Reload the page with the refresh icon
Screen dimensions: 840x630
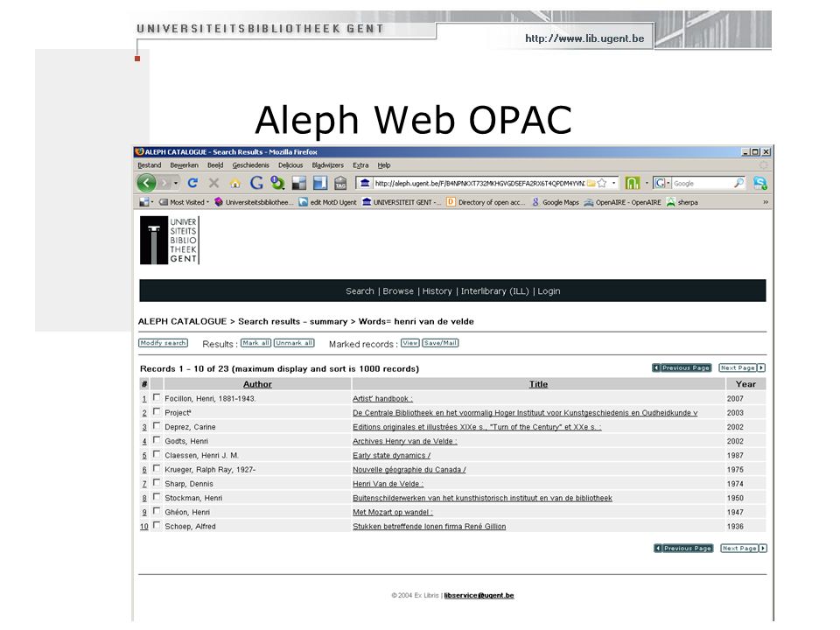(x=192, y=183)
